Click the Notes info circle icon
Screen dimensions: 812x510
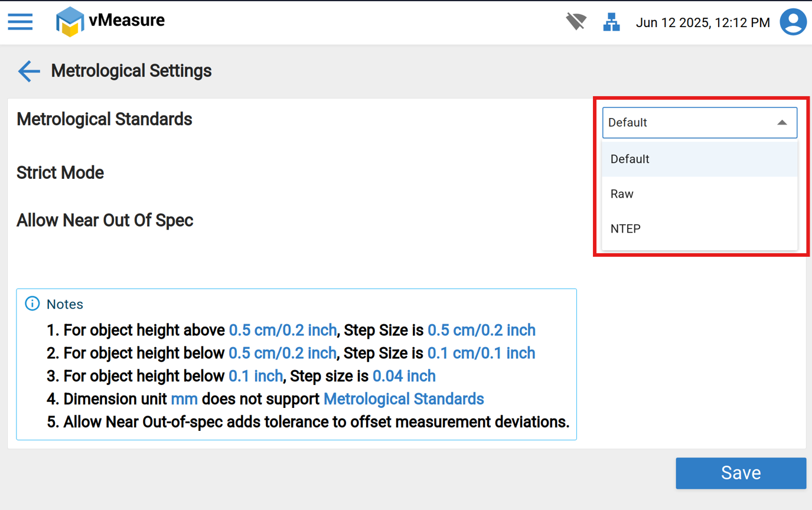32,304
